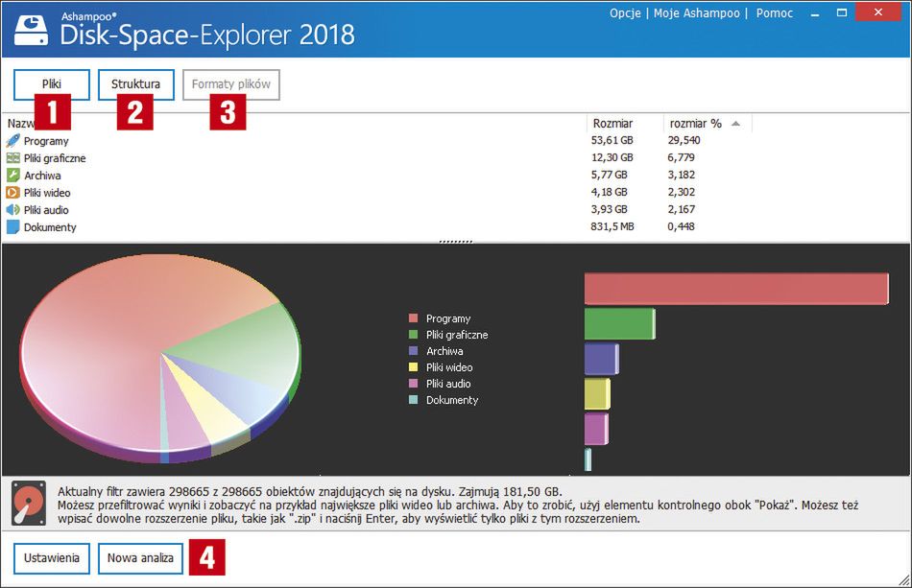Click the purple Archiwa legend swatch
This screenshot has width=912, height=588.
[x=414, y=350]
